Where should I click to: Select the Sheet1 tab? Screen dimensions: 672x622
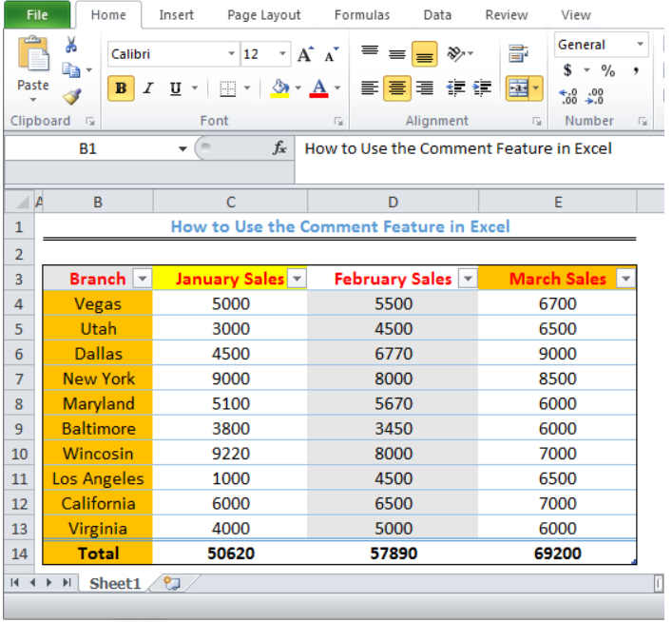click(115, 583)
